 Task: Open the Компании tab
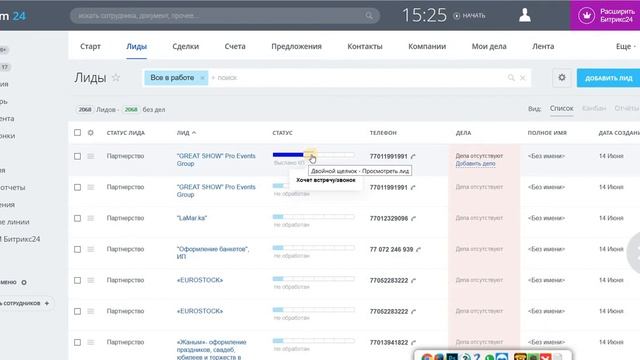coord(427,47)
